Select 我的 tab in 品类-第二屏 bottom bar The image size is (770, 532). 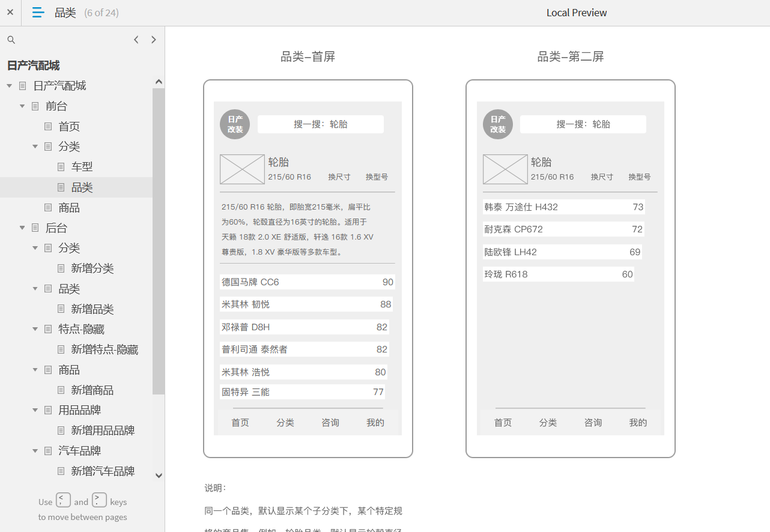click(638, 423)
